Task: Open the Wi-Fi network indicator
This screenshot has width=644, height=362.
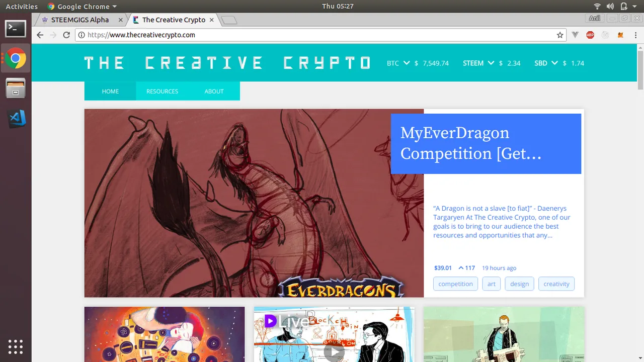Action: pyautogui.click(x=597, y=7)
